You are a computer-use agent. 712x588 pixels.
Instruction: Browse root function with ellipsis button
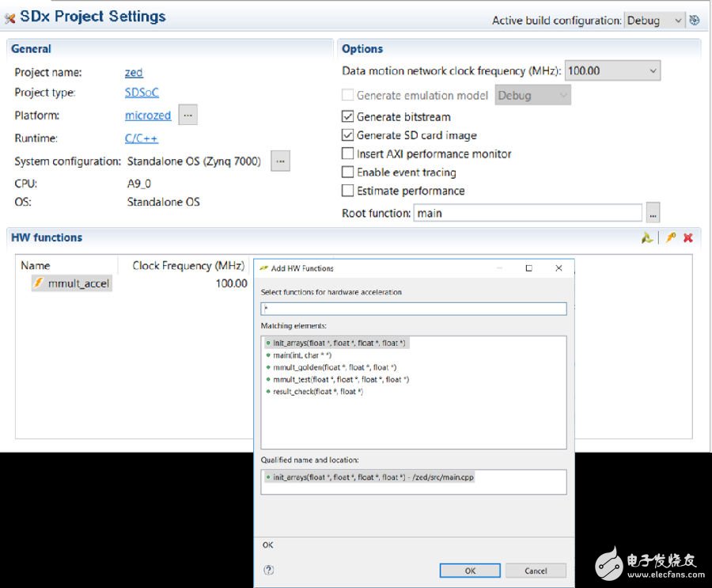(x=653, y=213)
